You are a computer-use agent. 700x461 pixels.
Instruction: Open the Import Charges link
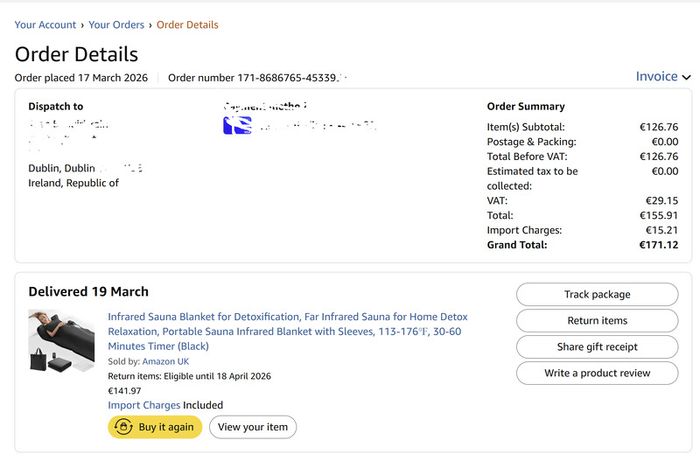[x=144, y=405]
